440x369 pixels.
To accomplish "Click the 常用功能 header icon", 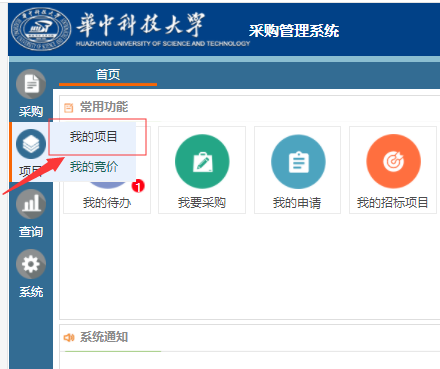I will (x=69, y=108).
